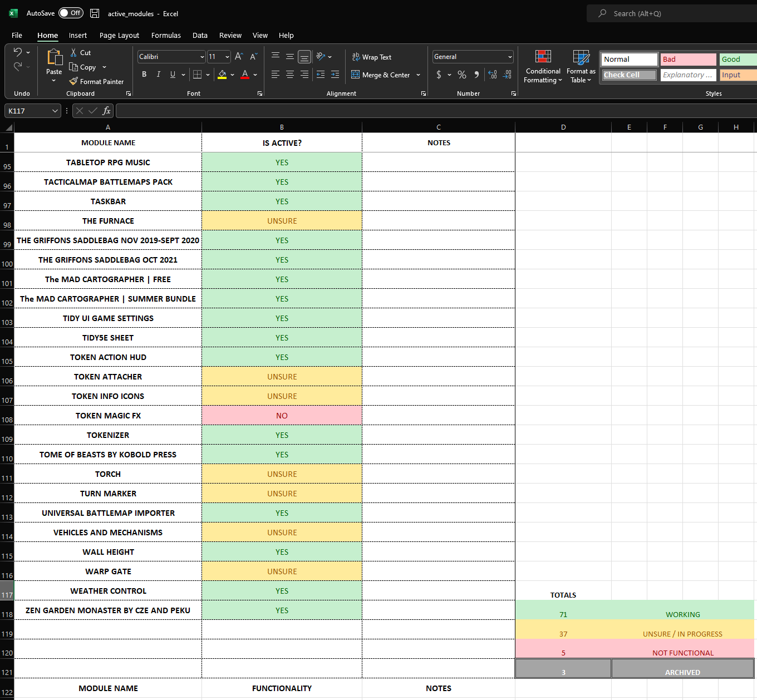
Task: Expand the Paste options arrow
Action: (54, 81)
